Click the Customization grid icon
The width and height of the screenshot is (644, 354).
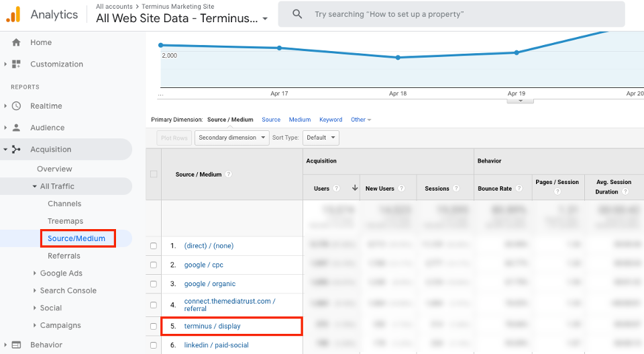pos(16,64)
